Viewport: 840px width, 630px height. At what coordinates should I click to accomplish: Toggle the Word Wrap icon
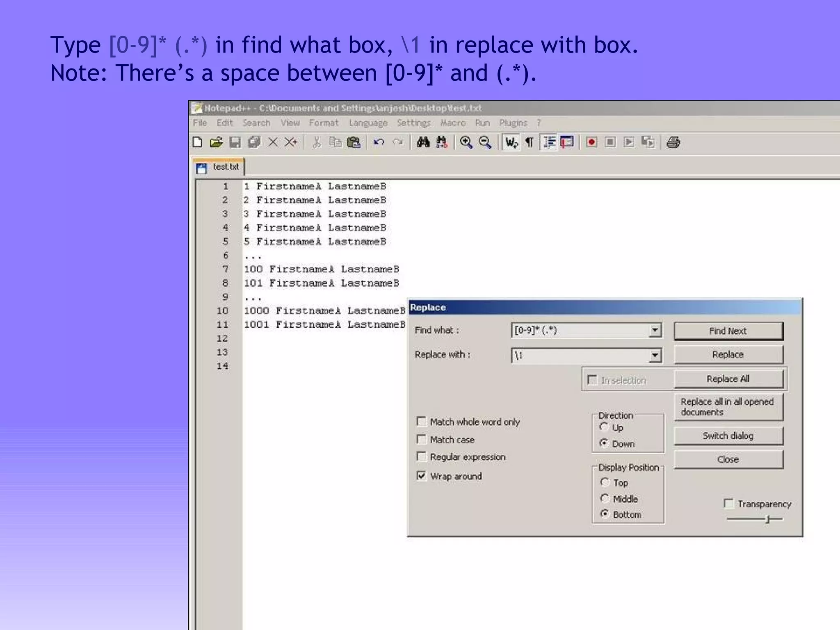pos(511,142)
